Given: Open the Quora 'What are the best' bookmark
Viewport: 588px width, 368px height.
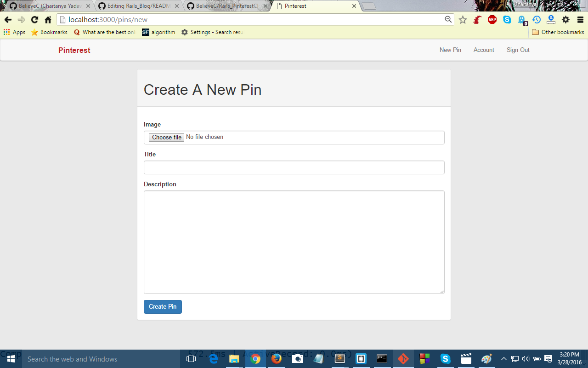Looking at the screenshot, I should tap(105, 32).
